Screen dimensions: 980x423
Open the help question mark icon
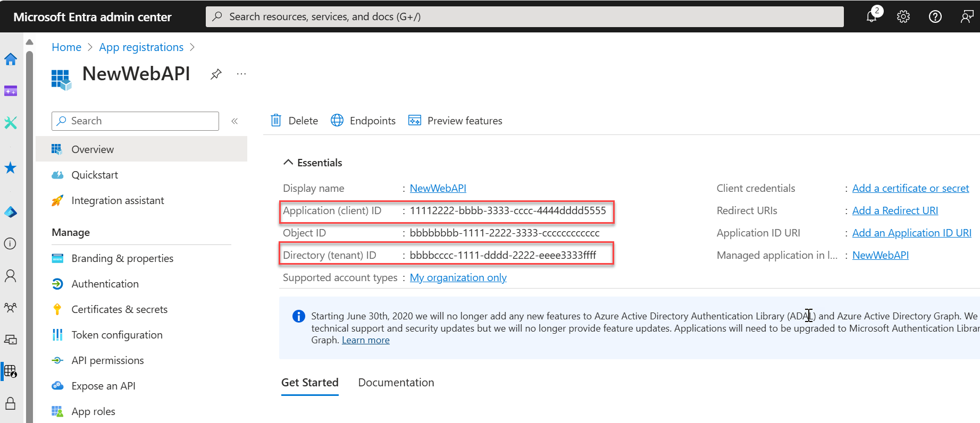tap(935, 16)
